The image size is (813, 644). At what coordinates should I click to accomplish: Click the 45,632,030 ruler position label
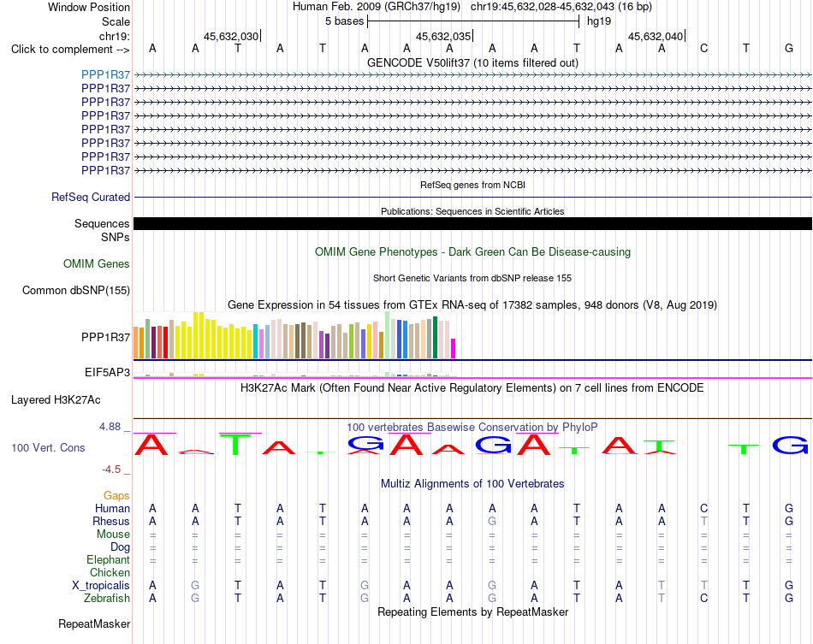pos(231,36)
